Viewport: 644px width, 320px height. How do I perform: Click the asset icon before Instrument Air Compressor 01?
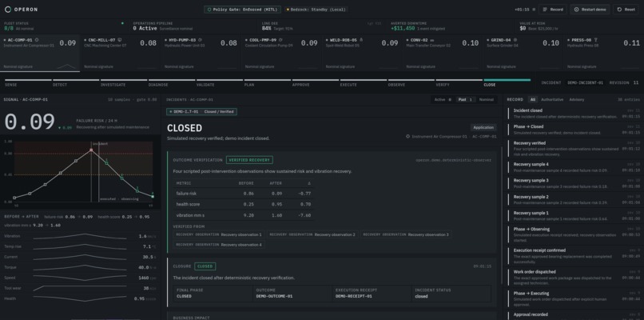[407, 136]
